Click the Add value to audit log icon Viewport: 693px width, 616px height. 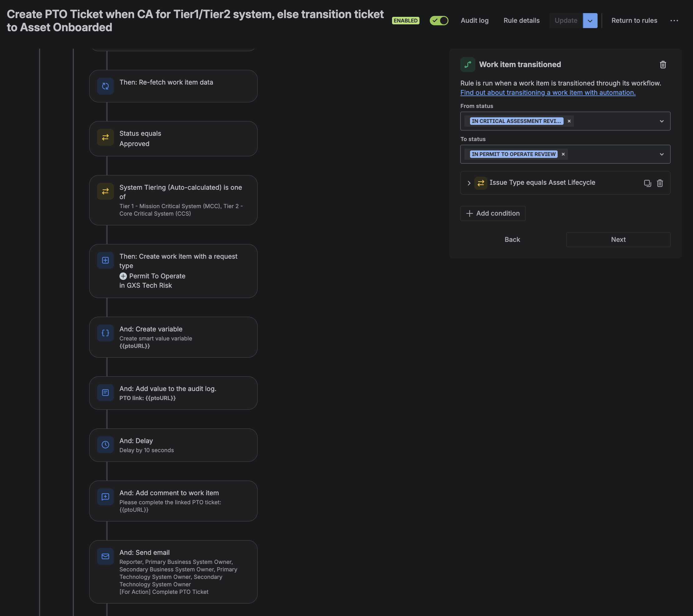pos(105,393)
